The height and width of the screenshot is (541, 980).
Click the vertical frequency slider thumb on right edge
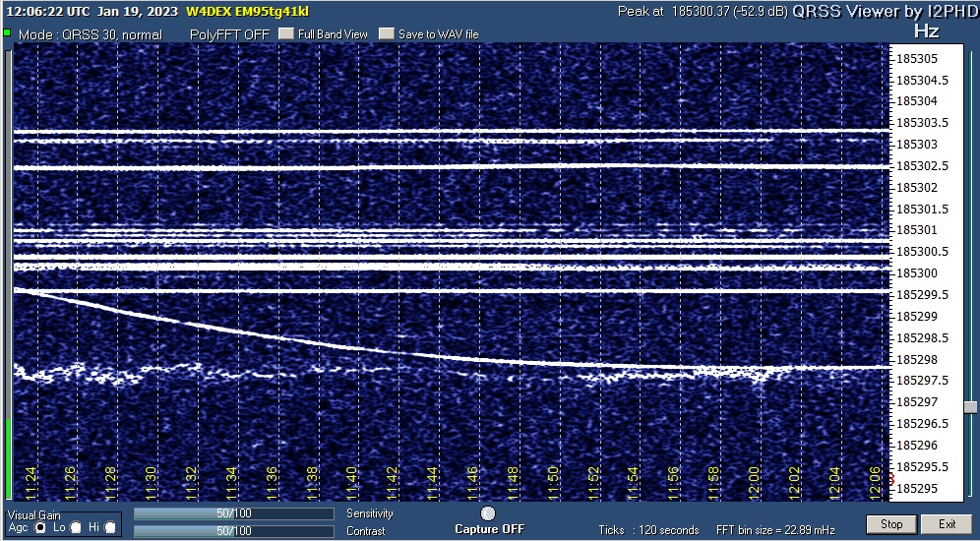(970, 407)
